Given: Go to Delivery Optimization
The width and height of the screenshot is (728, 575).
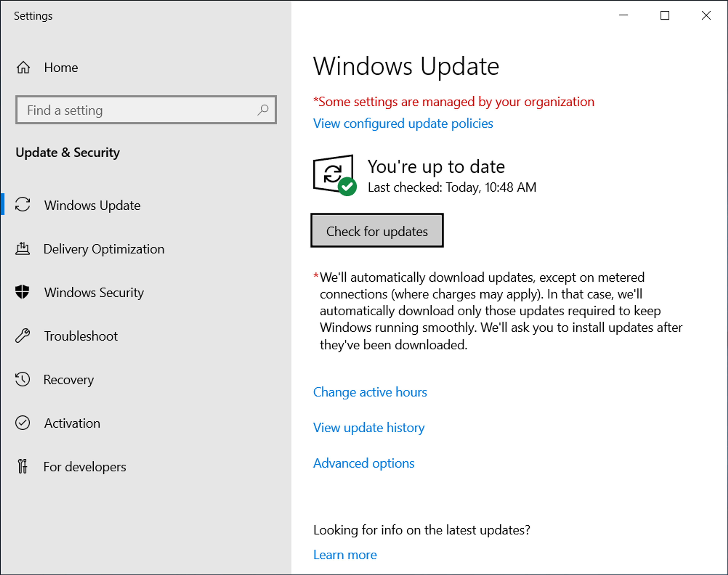Looking at the screenshot, I should [x=146, y=249].
